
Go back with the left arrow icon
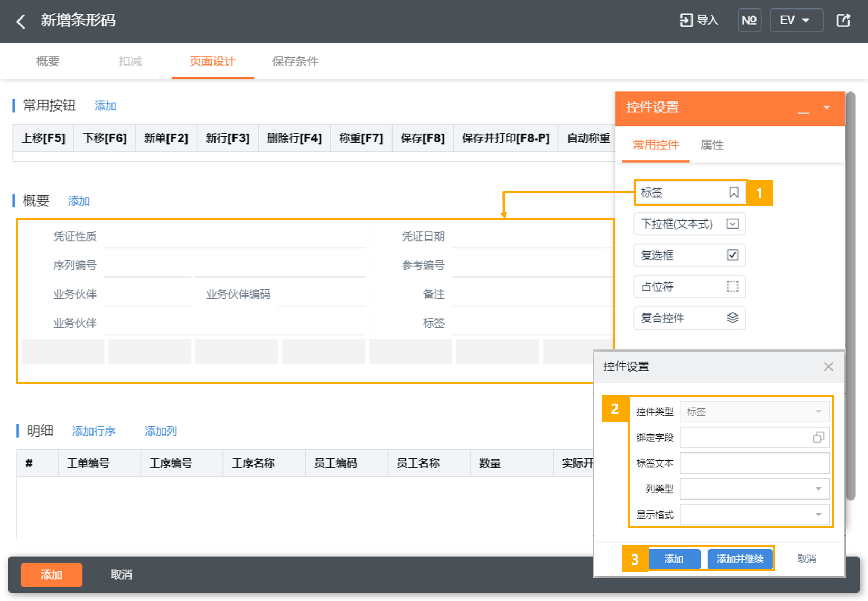[21, 21]
